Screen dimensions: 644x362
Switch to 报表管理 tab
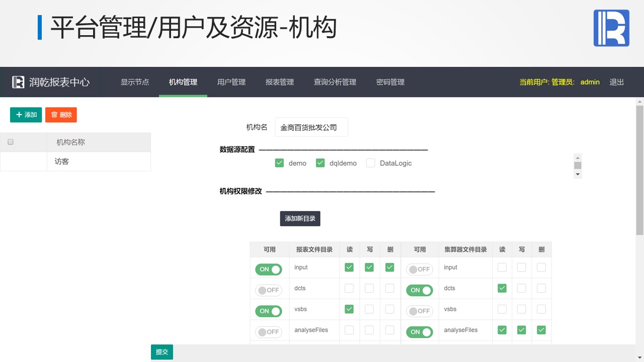click(x=279, y=82)
